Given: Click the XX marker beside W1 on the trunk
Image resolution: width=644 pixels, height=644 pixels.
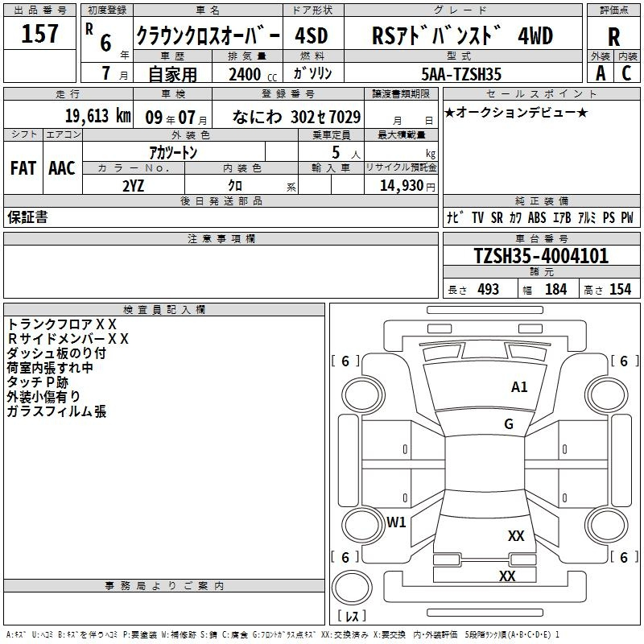Looking at the screenshot, I should point(516,536).
